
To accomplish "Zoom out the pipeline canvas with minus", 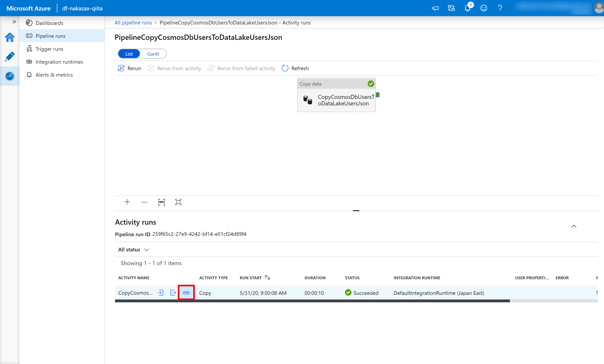I will pyautogui.click(x=144, y=202).
